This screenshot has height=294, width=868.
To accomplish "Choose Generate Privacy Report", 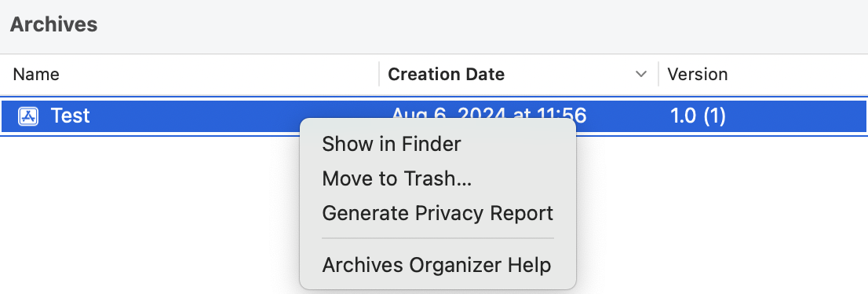I will point(437,213).
